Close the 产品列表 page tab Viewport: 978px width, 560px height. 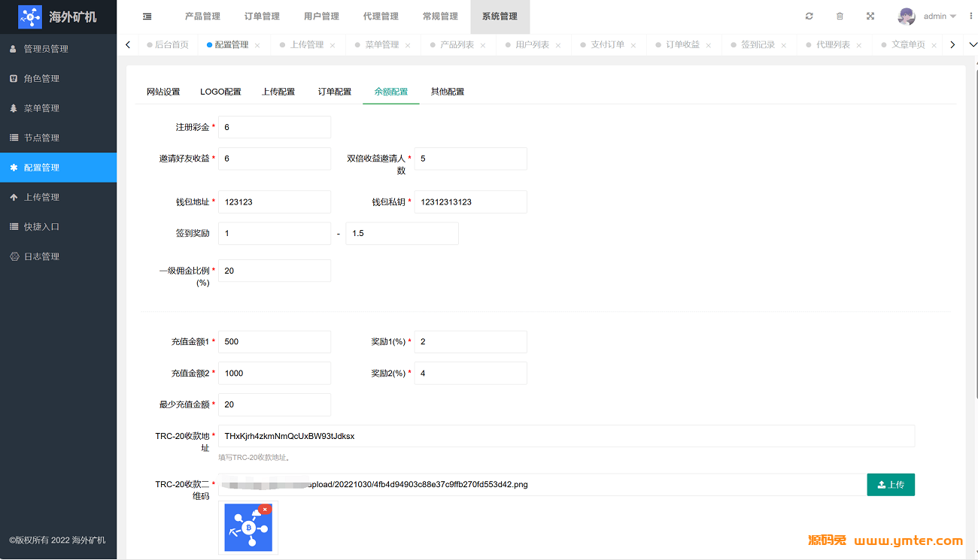coord(483,45)
